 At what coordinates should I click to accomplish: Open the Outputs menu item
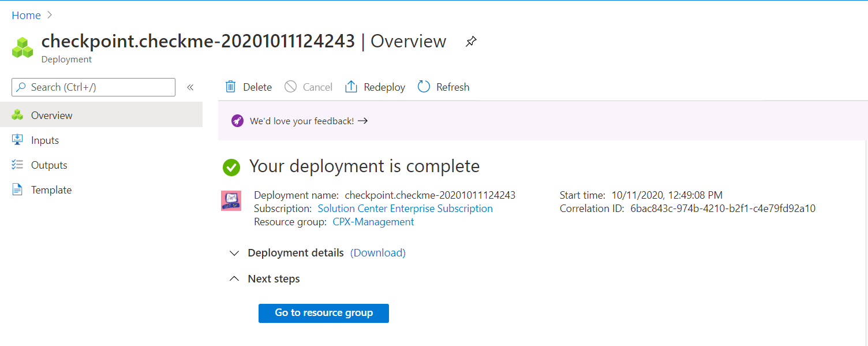tap(101, 165)
